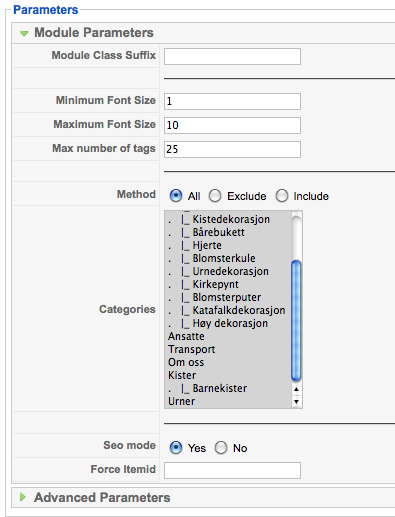The height and width of the screenshot is (517, 395).
Task: Click the Categories scroll up arrow
Action: point(296,389)
